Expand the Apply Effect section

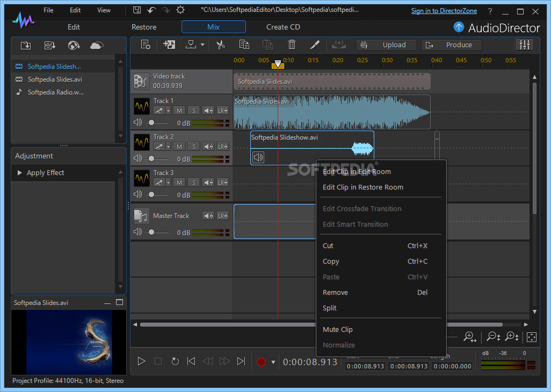(20, 173)
